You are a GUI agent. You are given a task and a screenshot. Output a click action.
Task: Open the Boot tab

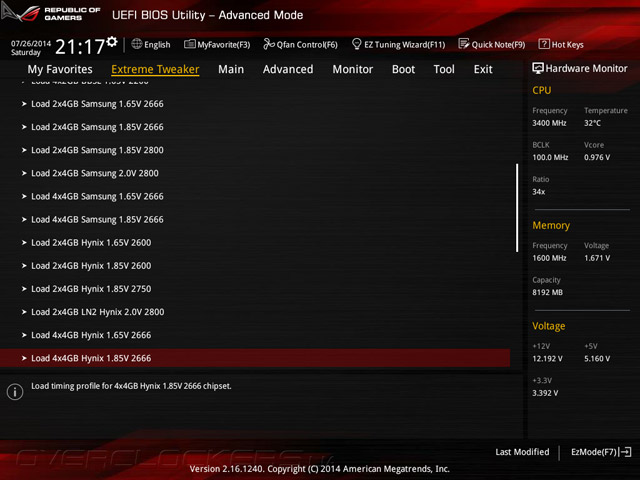coord(403,69)
